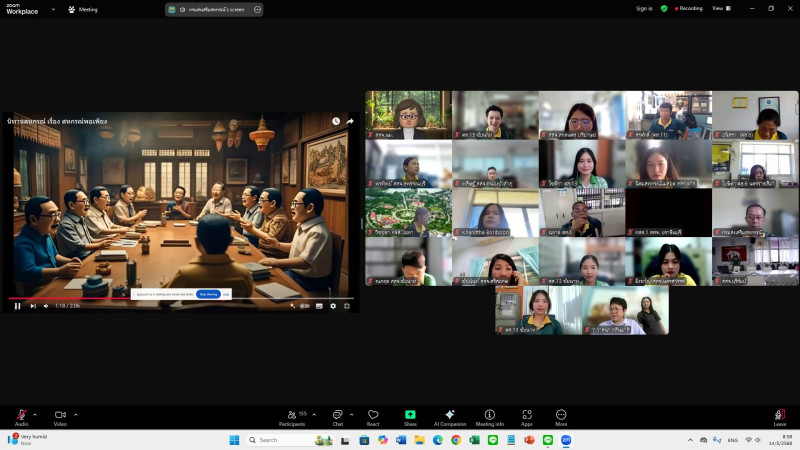Open the taskbar clock and date
The image size is (800, 450).
(781, 440)
